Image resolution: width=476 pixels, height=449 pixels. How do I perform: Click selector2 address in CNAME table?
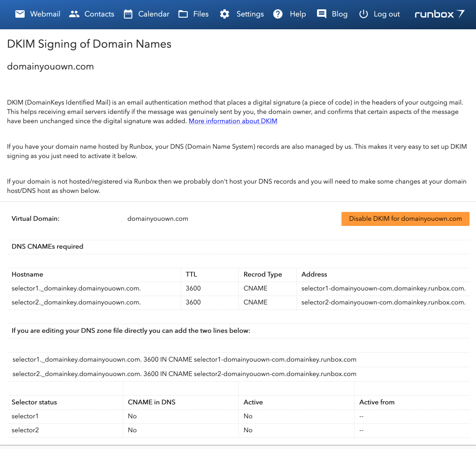click(x=383, y=302)
